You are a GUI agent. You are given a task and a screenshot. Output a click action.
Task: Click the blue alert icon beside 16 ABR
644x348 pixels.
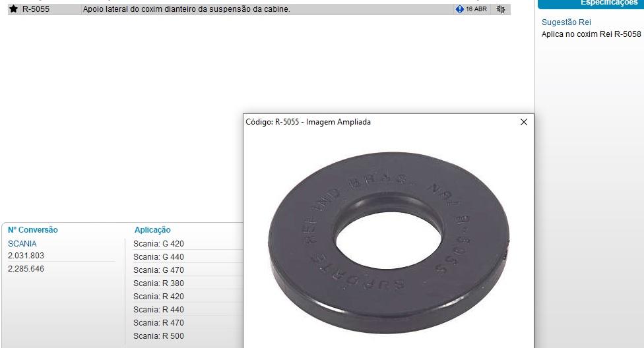(460, 9)
